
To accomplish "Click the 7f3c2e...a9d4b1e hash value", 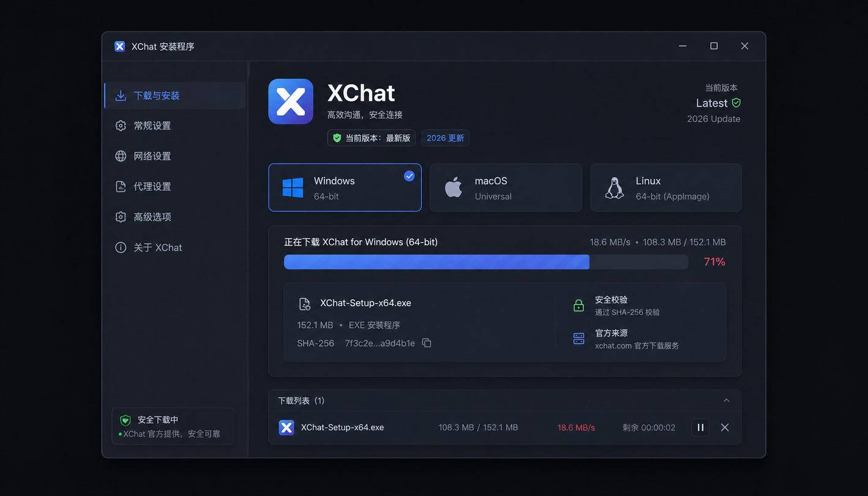I will point(380,343).
